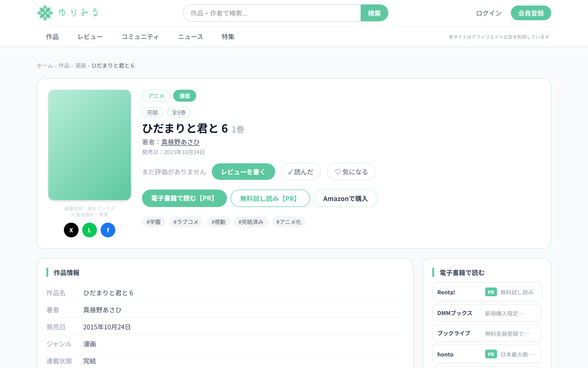Click the 連載状態 value 完結
The width and height of the screenshot is (588, 368).
[90, 361]
